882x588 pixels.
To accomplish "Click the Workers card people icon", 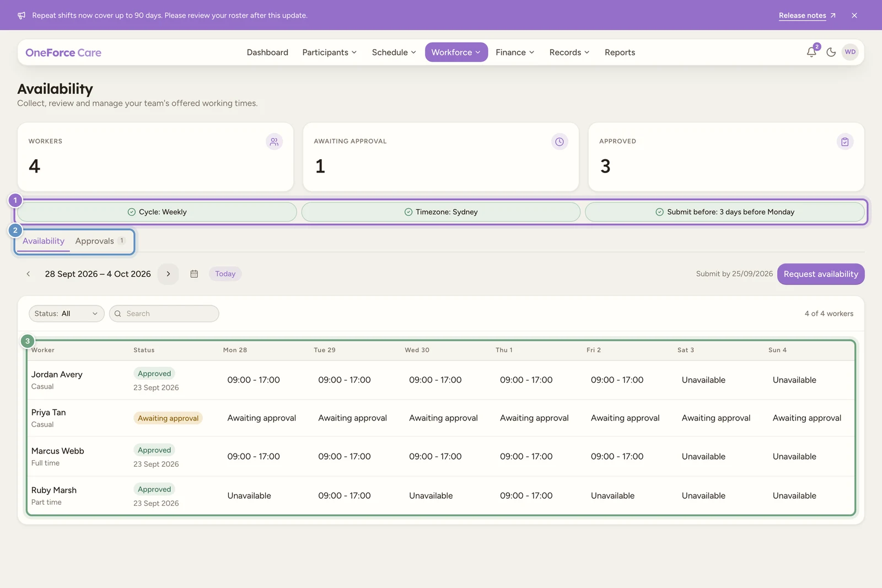I will tap(274, 142).
